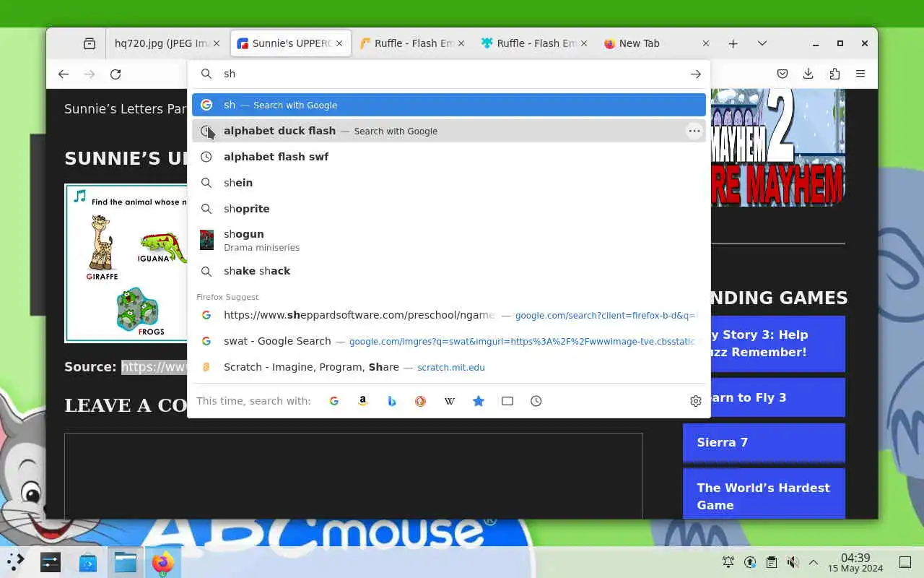Image resolution: width=924 pixels, height=578 pixels.
Task: Open options for 'alphabet duck flash' suggestion
Action: [x=694, y=131]
